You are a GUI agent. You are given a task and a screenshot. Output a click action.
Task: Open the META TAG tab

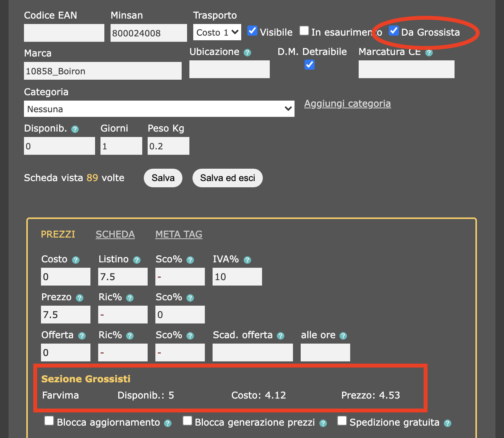coord(179,234)
